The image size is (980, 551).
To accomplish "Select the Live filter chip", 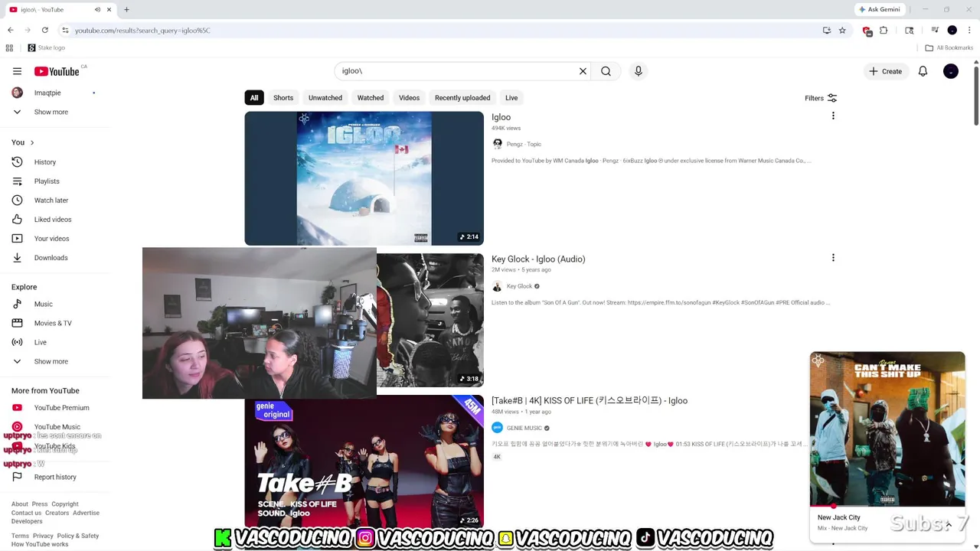I will 511,98.
